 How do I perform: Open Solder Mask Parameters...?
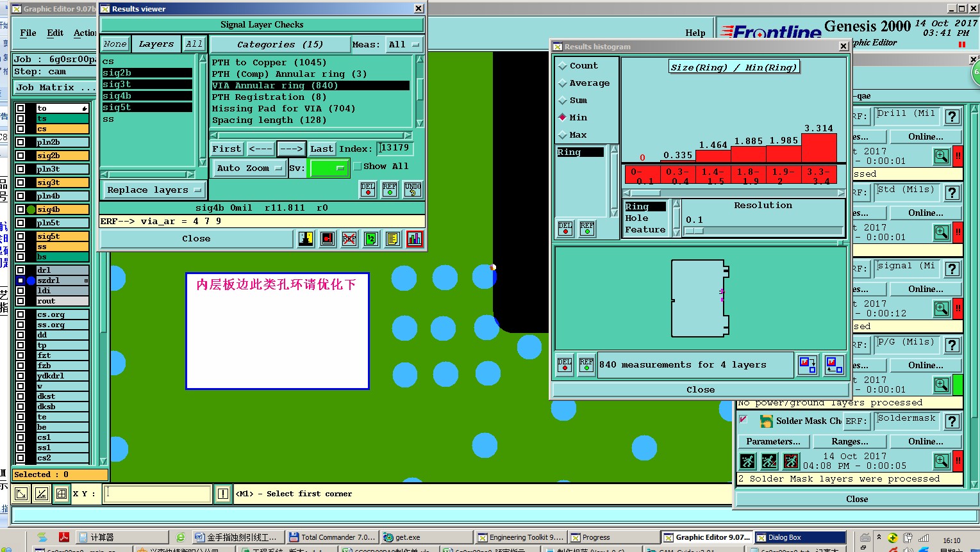pos(774,442)
